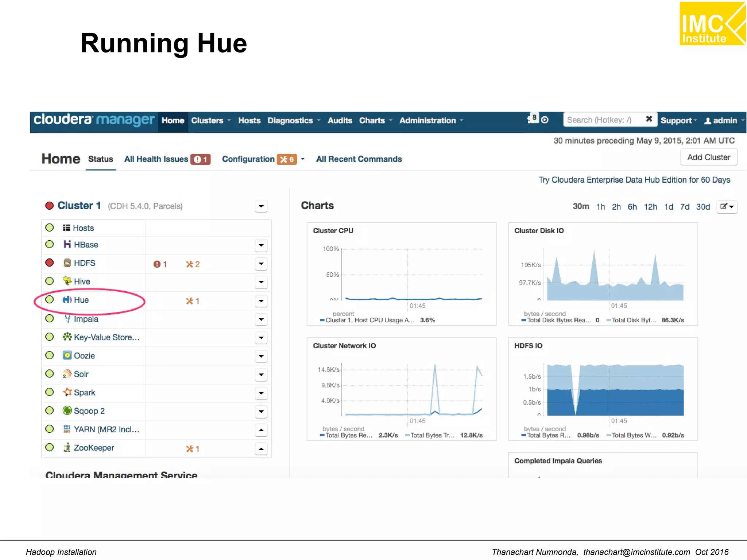Screen dimensions: 747x560
Task: Open All Recent Commands tab
Action: point(359,159)
